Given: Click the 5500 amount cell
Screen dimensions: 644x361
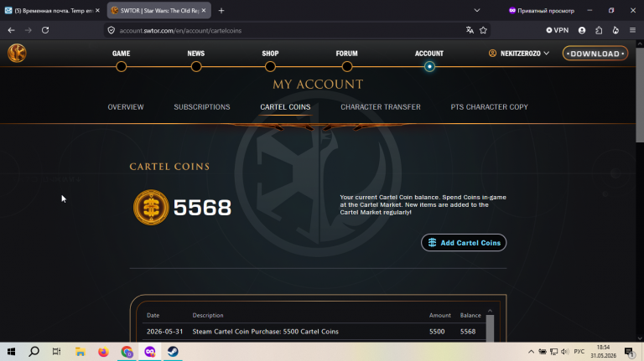Looking at the screenshot, I should coord(437,332).
